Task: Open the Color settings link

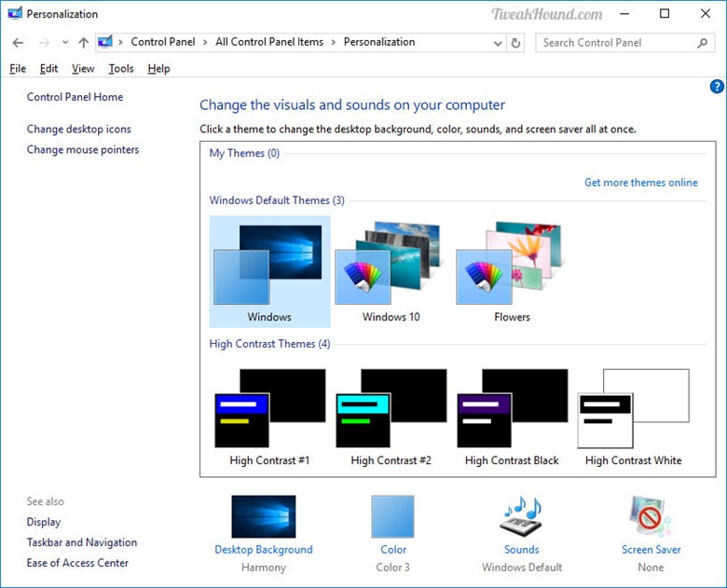Action: click(x=393, y=550)
